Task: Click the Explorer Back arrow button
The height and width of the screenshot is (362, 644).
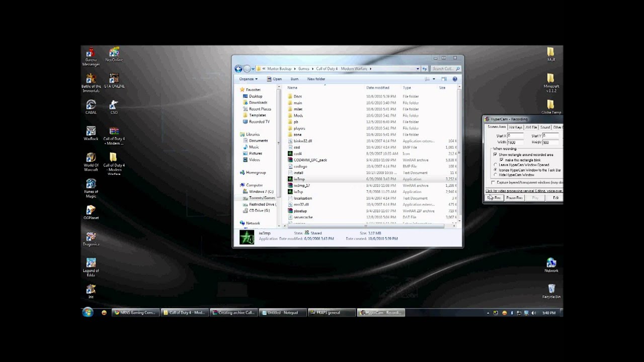Action: pos(238,69)
